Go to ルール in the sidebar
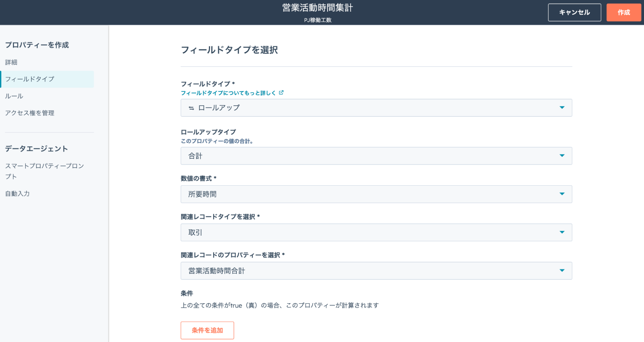This screenshot has height=342, width=644. [x=14, y=96]
